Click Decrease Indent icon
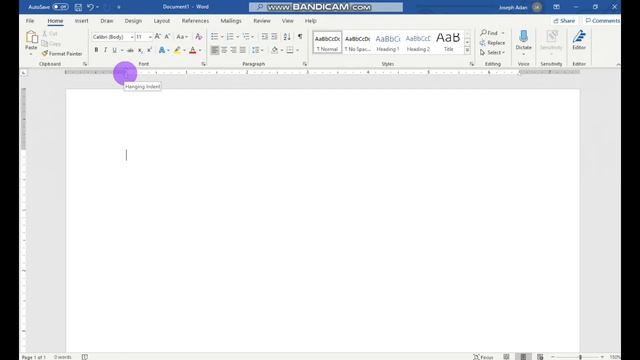 click(264, 37)
